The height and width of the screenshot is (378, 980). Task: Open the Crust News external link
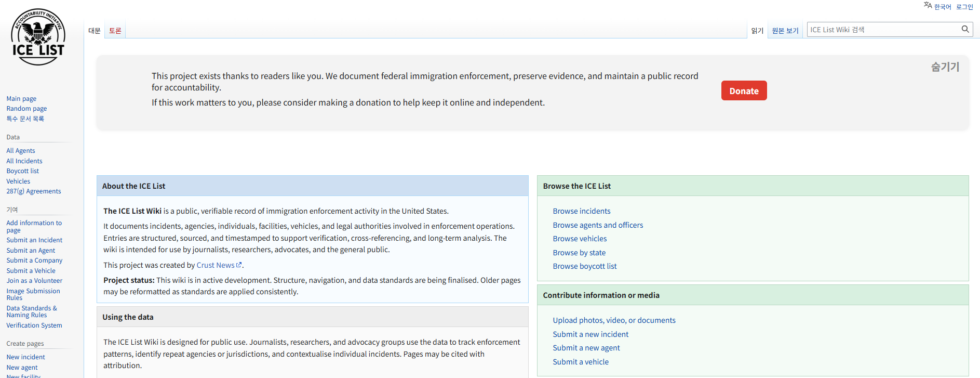pyautogui.click(x=216, y=265)
